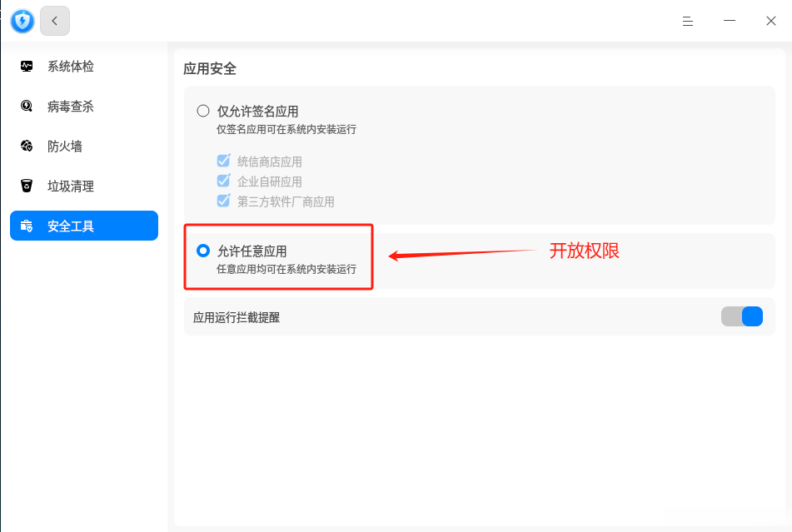Uncheck the 企业自研应用 checkbox

pyautogui.click(x=223, y=181)
